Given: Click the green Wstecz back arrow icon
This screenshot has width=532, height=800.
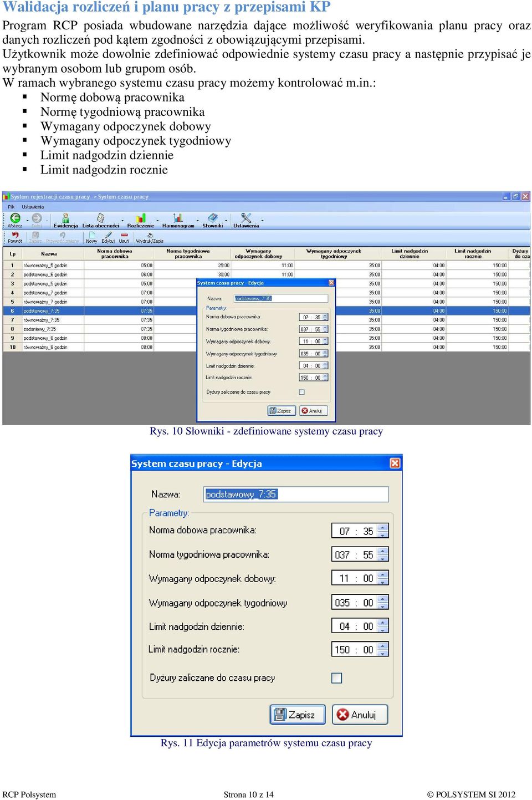Looking at the screenshot, I should click(15, 218).
